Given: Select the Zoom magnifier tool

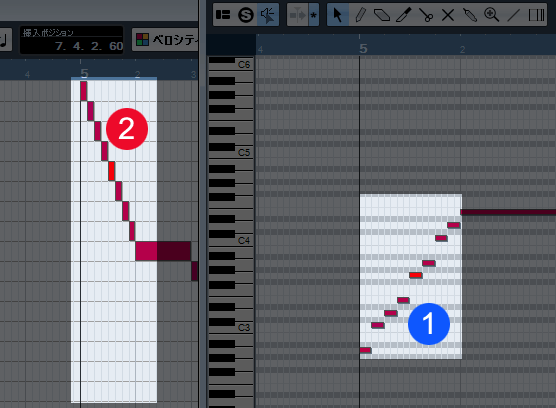Looking at the screenshot, I should pyautogui.click(x=492, y=15).
